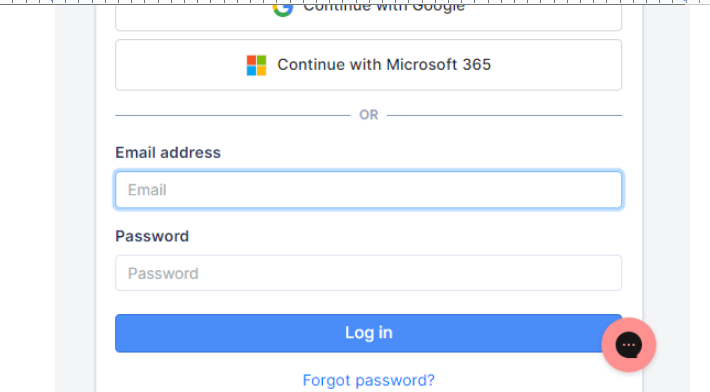This screenshot has width=710, height=392.
Task: Click the Password placeholder text
Action: pos(163,273)
